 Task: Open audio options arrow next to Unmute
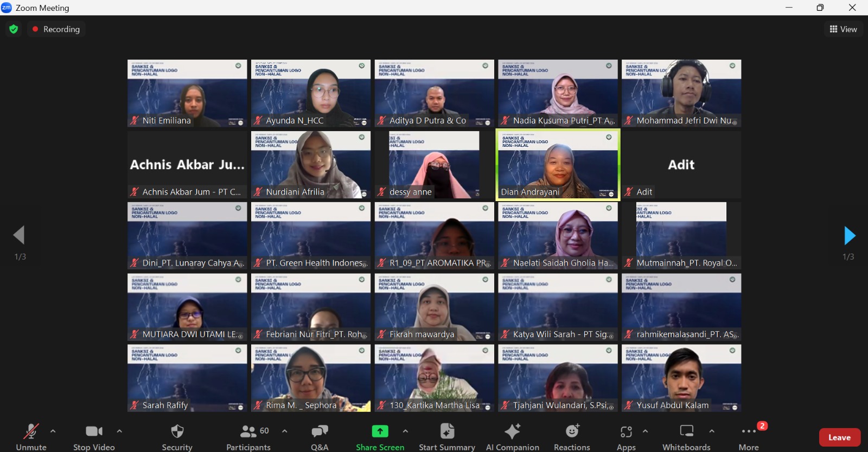tap(53, 431)
